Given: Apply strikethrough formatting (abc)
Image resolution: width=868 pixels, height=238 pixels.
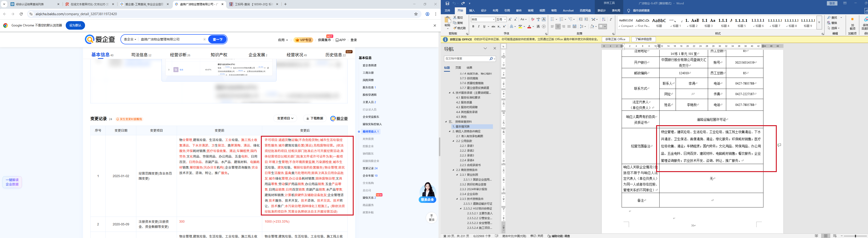Looking at the screenshot, I should coord(493,27).
